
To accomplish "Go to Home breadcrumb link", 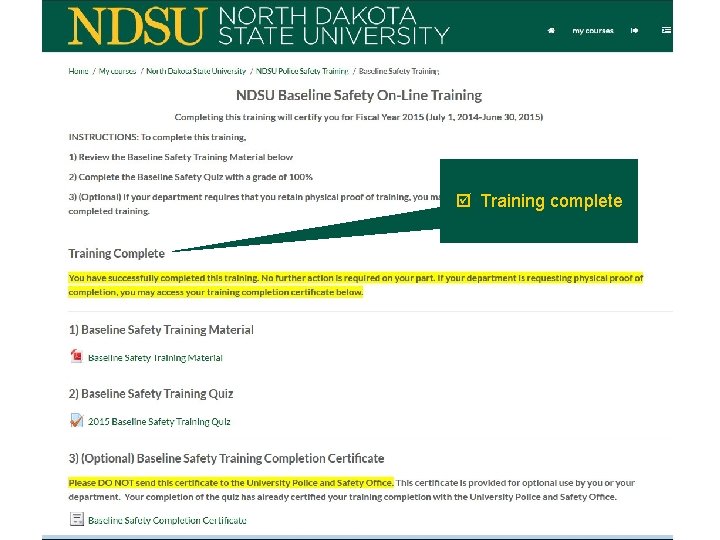I will pos(78,71).
